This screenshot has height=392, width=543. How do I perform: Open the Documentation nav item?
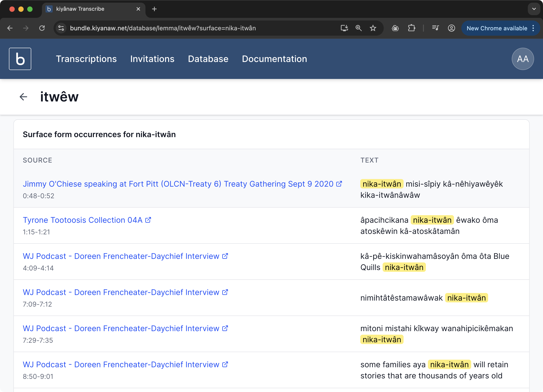pyautogui.click(x=274, y=59)
